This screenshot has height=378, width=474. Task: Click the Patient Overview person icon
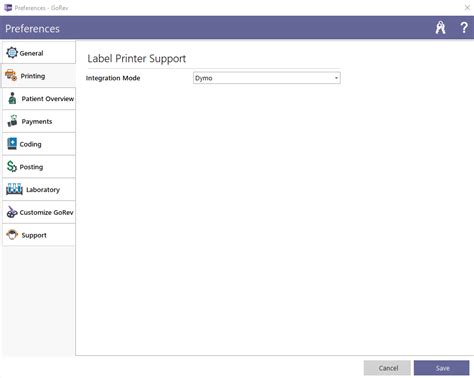pyautogui.click(x=12, y=98)
